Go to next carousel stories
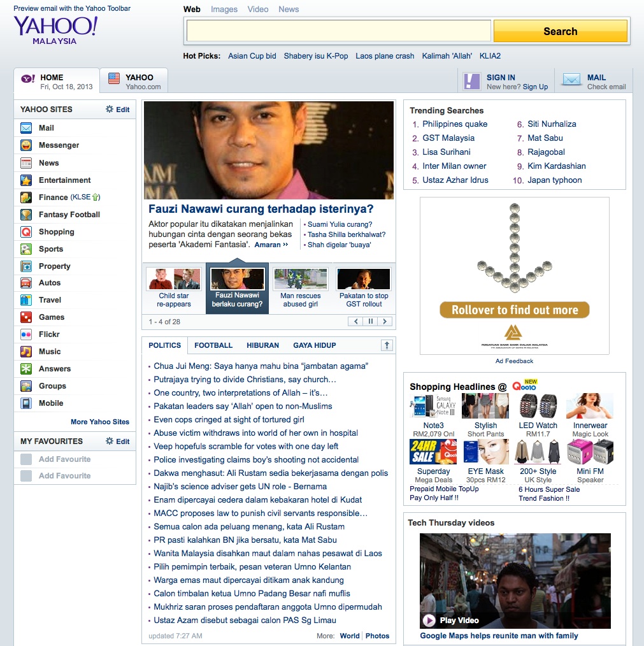 click(384, 322)
